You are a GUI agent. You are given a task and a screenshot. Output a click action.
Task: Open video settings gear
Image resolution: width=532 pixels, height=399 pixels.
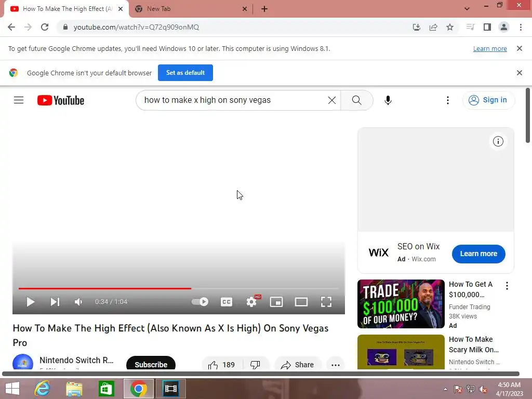click(251, 302)
